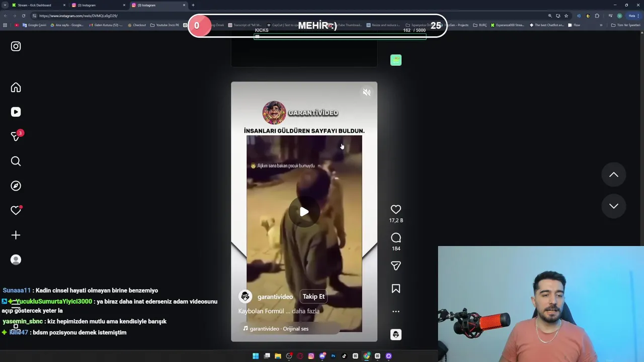Like the reel with heart icon
This screenshot has height=362, width=644.
[x=396, y=209]
